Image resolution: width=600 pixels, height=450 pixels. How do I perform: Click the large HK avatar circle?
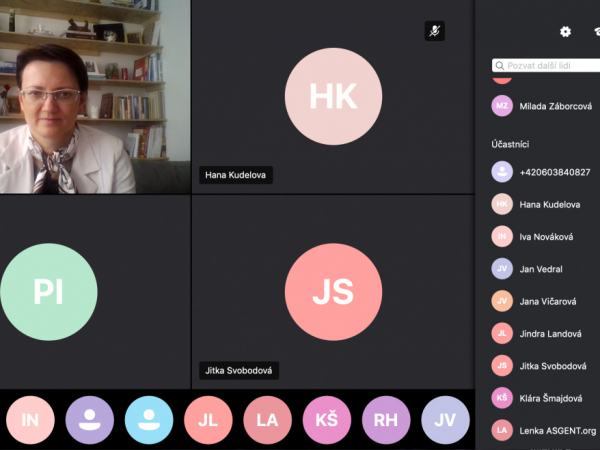[333, 96]
